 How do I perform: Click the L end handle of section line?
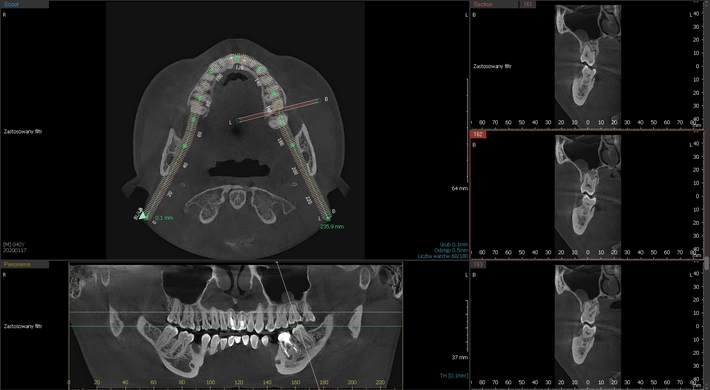(x=238, y=120)
